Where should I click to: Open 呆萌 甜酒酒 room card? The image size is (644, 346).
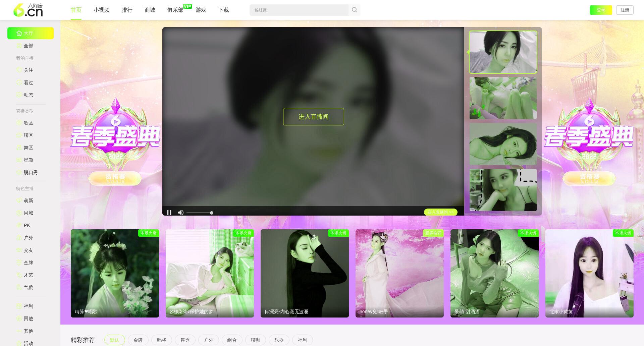click(x=494, y=273)
